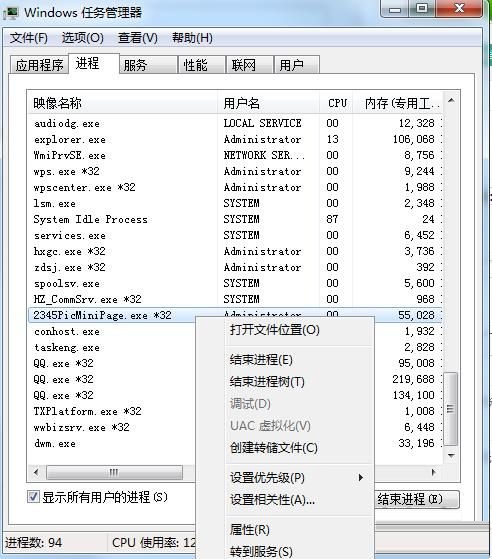This screenshot has width=492, height=559.
Task: Select the taskeng.exe process row
Action: point(112,347)
